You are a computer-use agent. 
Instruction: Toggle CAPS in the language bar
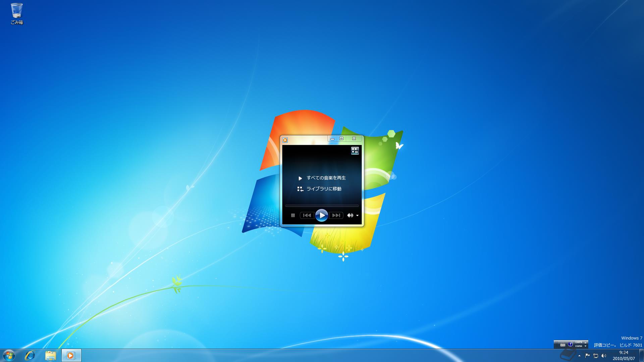[579, 342]
